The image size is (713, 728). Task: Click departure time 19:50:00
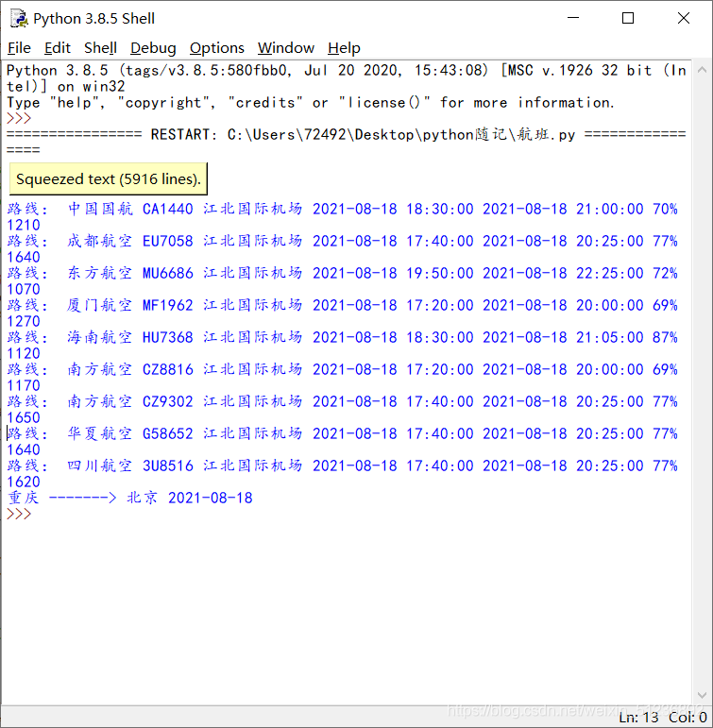(440, 273)
